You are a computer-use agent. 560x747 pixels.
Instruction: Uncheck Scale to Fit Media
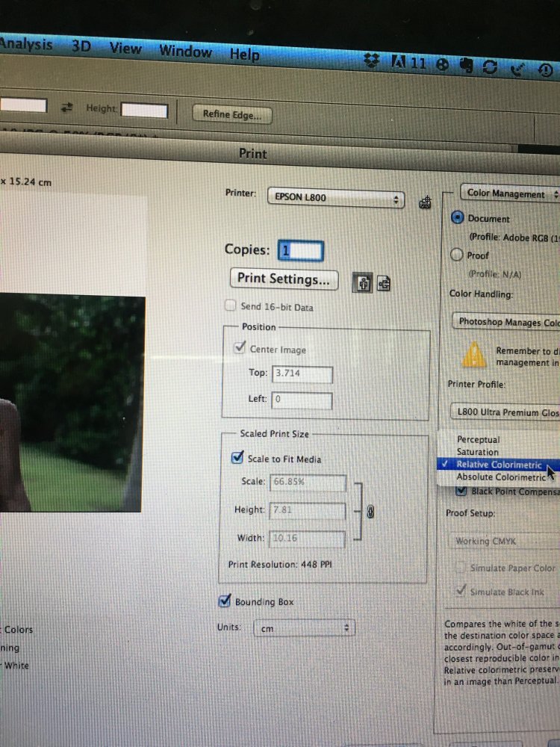click(237, 458)
